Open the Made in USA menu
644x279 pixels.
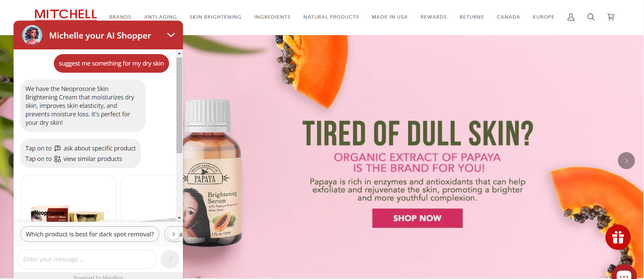point(390,17)
